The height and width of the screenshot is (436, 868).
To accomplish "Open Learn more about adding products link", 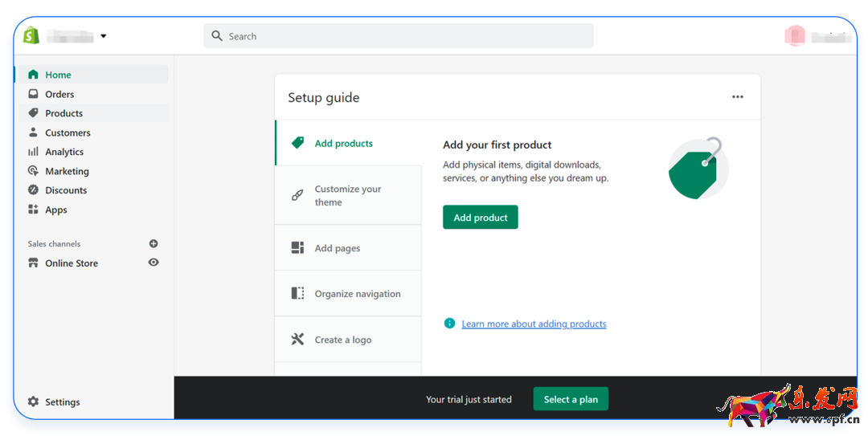I will [534, 324].
